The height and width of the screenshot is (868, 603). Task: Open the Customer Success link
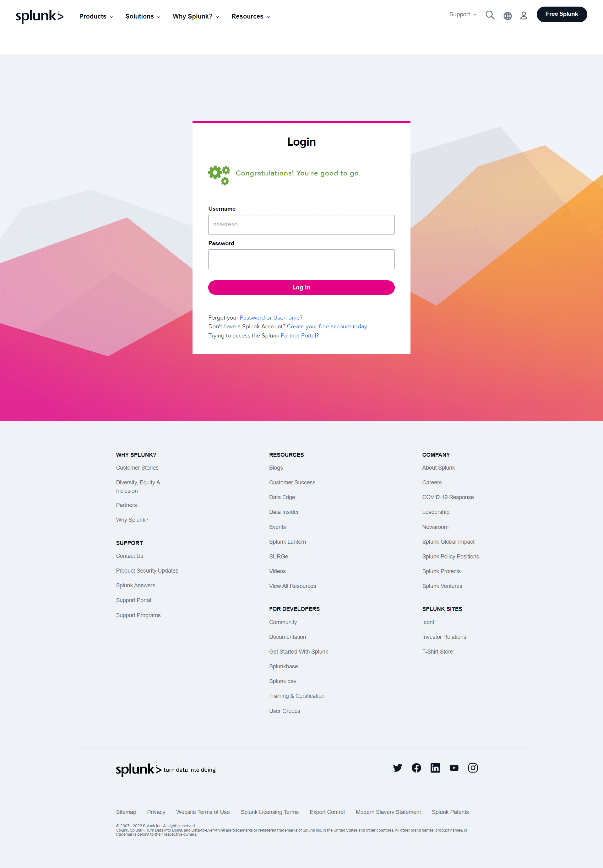coord(292,482)
